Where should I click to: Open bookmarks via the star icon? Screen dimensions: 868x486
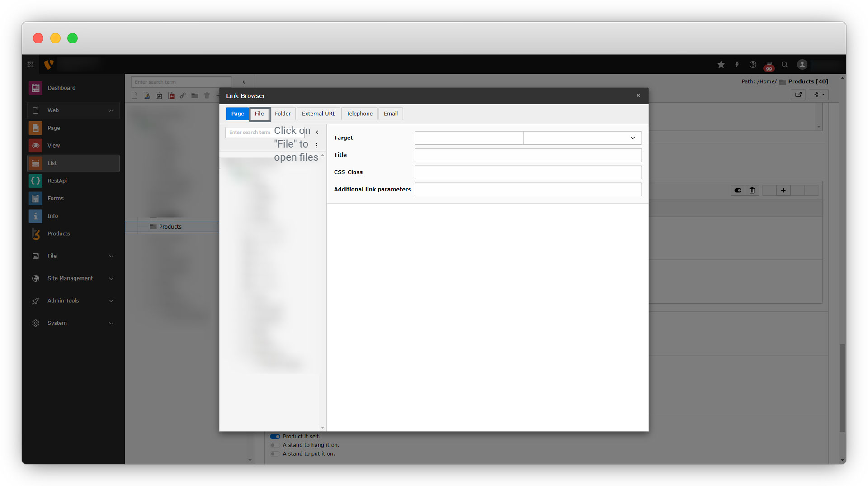(721, 65)
